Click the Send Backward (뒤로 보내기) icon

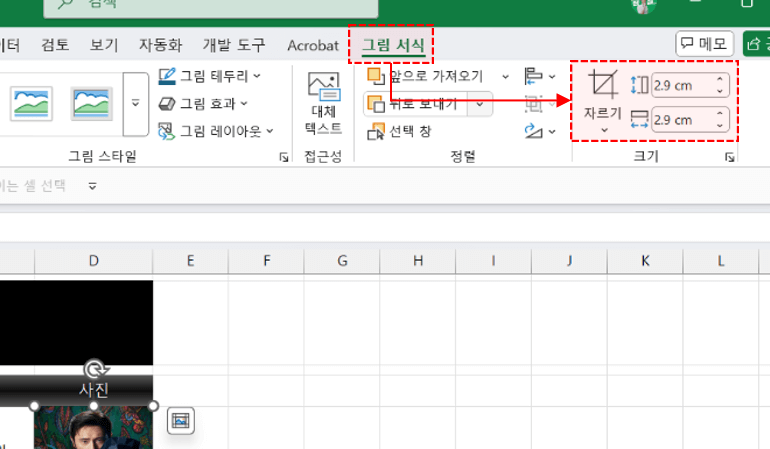[375, 103]
